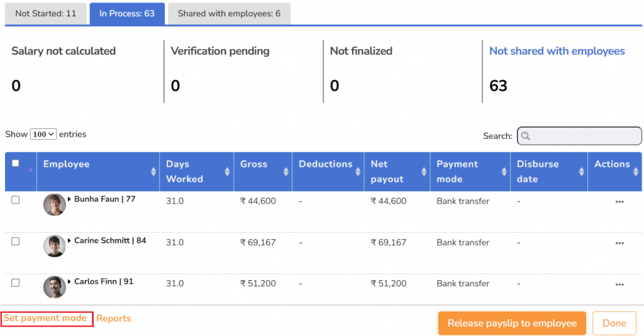This screenshot has width=644, height=336.
Task: Expand Bunha Faun row details triangle
Action: click(70, 199)
